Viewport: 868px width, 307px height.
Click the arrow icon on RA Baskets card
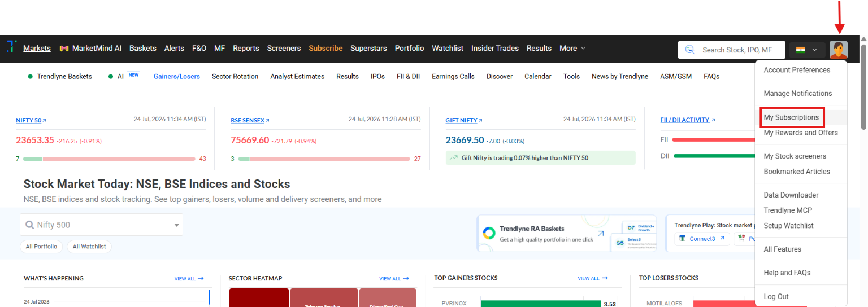coord(601,233)
